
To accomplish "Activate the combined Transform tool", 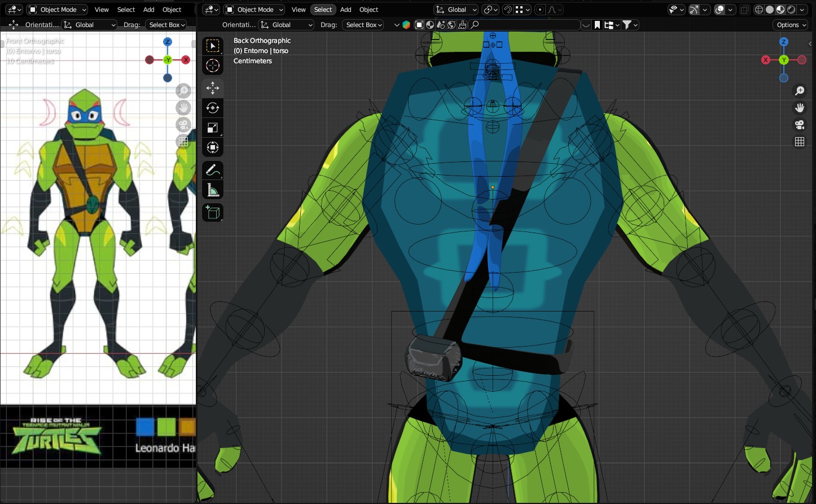I will click(213, 147).
